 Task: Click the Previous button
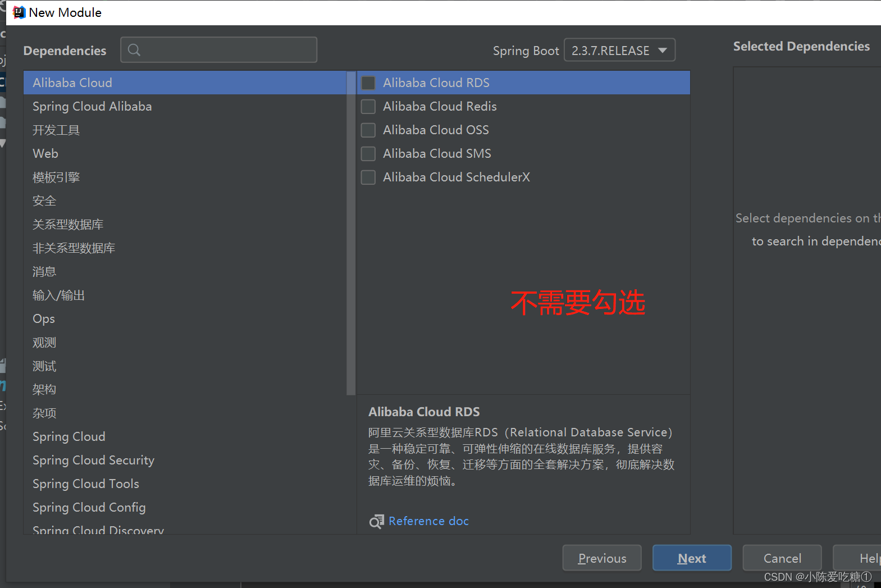602,558
